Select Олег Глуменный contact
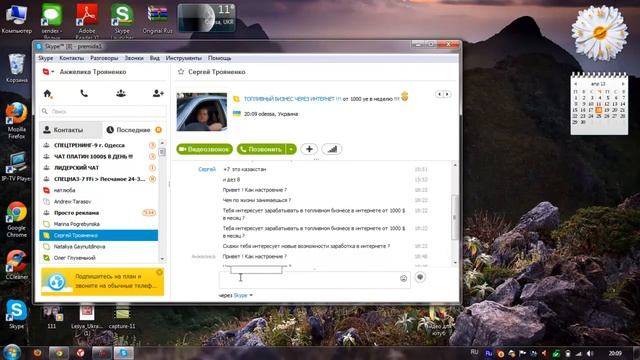The width and height of the screenshot is (640, 360). pos(98,258)
